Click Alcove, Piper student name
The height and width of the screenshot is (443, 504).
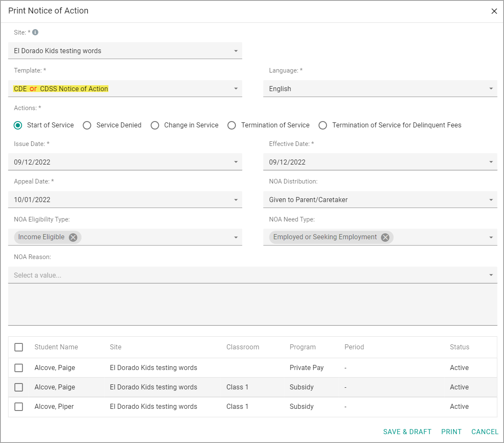(x=54, y=407)
